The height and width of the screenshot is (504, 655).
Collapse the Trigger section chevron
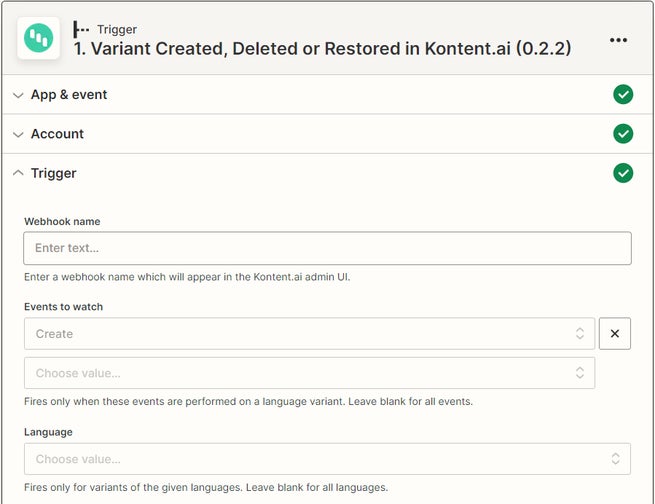[x=18, y=173]
